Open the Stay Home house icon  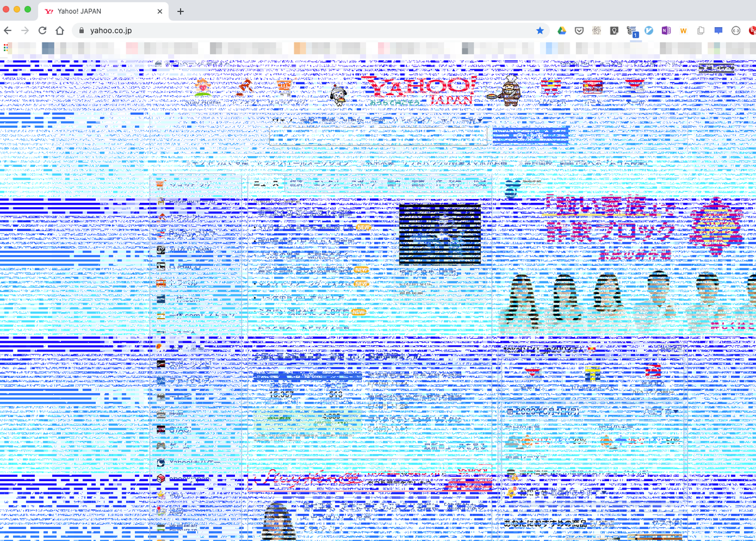point(203,88)
